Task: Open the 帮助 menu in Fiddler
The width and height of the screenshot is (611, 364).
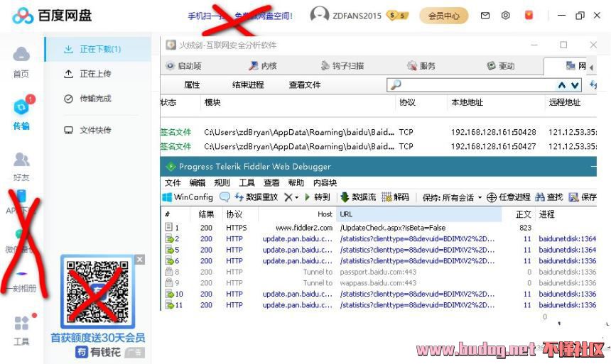Action: click(x=296, y=182)
